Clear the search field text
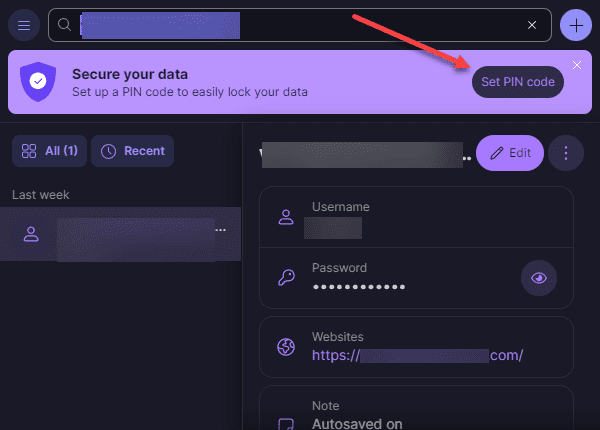Viewport: 600px width, 430px height. click(532, 24)
